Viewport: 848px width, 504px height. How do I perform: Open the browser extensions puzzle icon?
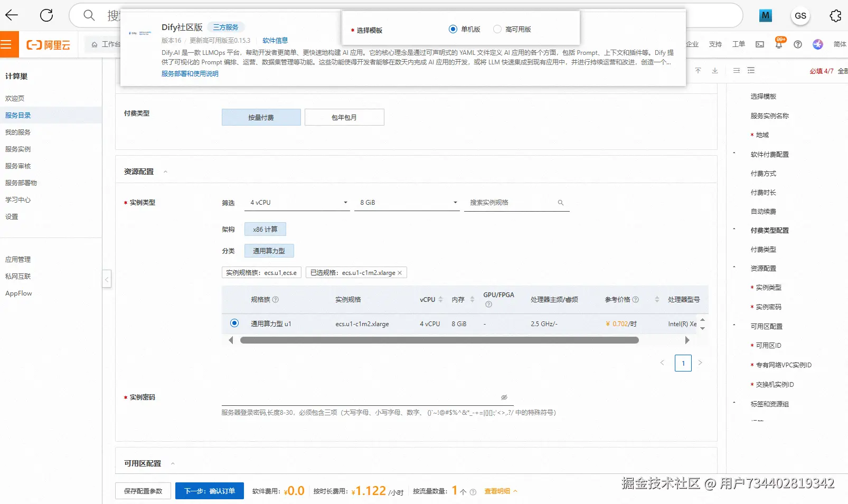[x=835, y=16]
